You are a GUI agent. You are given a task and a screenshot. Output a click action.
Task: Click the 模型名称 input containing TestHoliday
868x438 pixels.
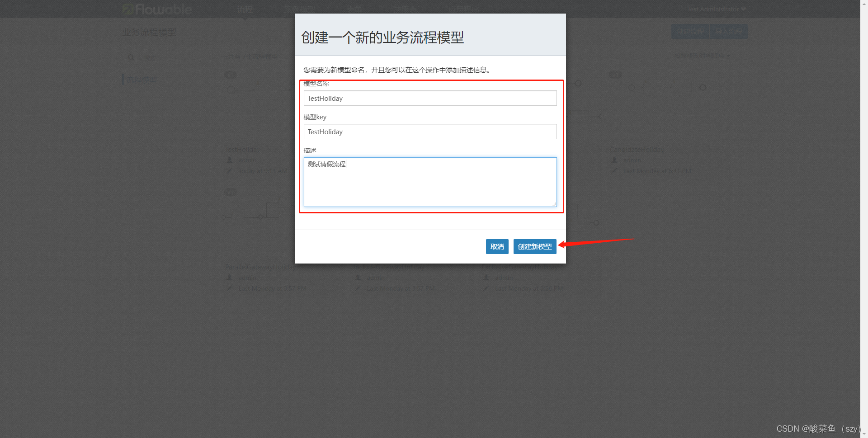tap(430, 98)
